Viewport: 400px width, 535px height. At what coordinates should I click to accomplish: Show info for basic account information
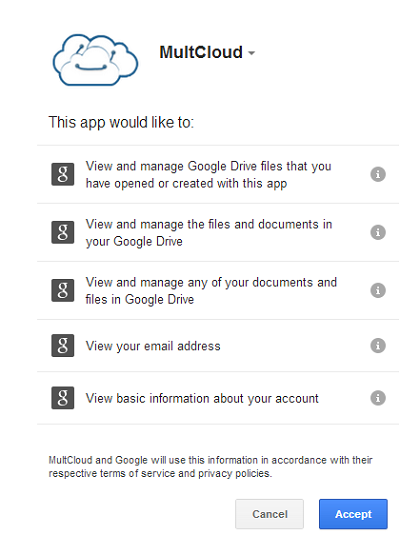pyautogui.click(x=378, y=398)
